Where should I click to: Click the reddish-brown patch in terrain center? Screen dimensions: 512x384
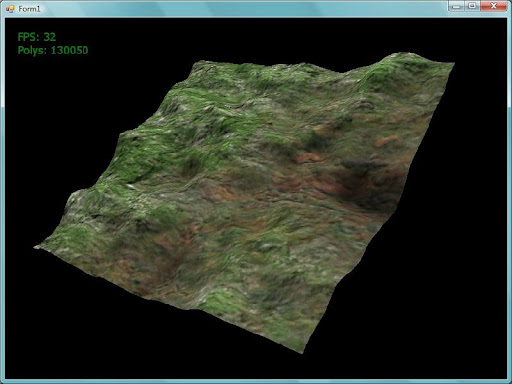click(307, 157)
